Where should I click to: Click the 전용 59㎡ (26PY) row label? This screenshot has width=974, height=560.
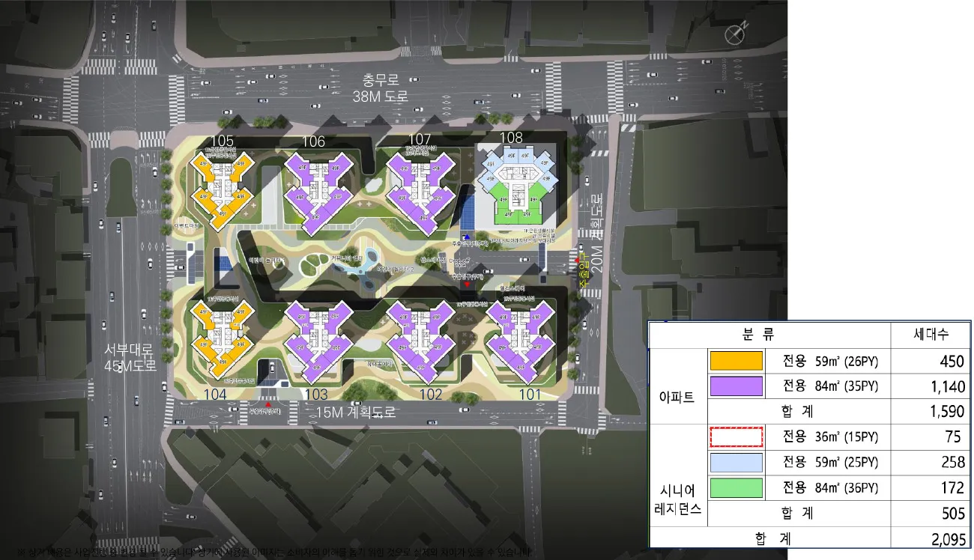click(x=830, y=362)
